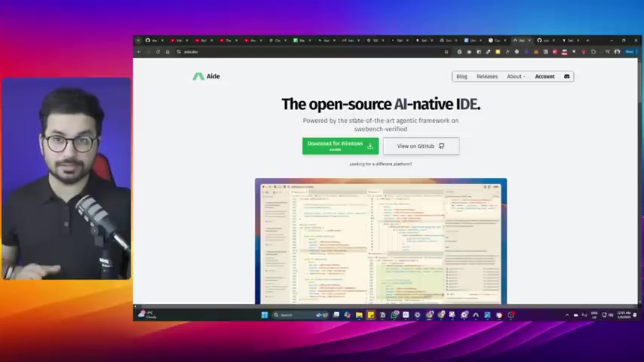Show hidden system tray icons chevron
Viewport: 644px width, 362px height.
coord(567,315)
